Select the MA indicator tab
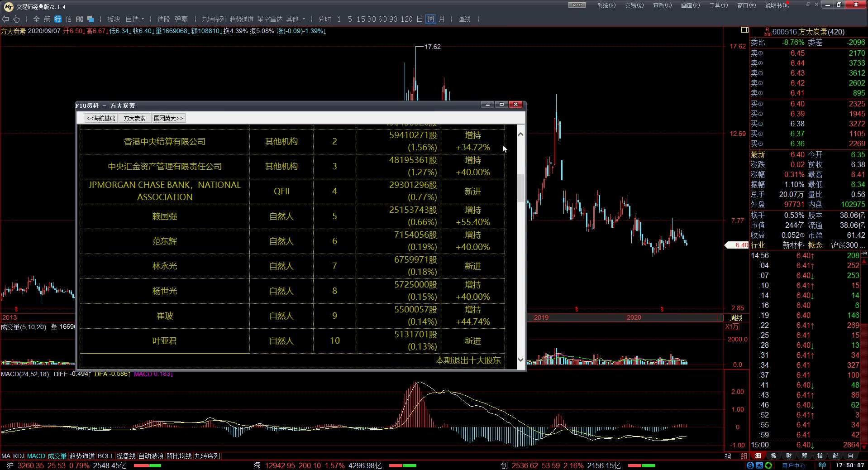Screen dimensions: 868x470 click(6, 456)
